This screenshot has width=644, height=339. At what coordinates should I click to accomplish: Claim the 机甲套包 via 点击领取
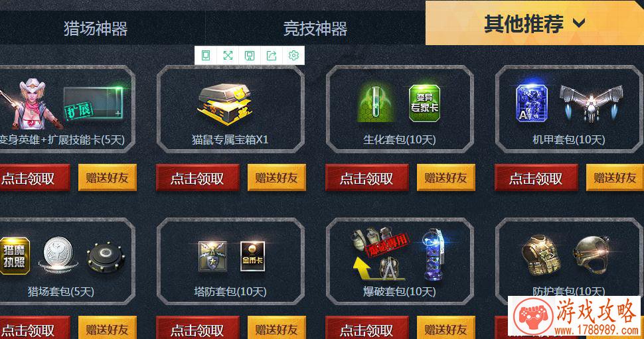pyautogui.click(x=536, y=178)
